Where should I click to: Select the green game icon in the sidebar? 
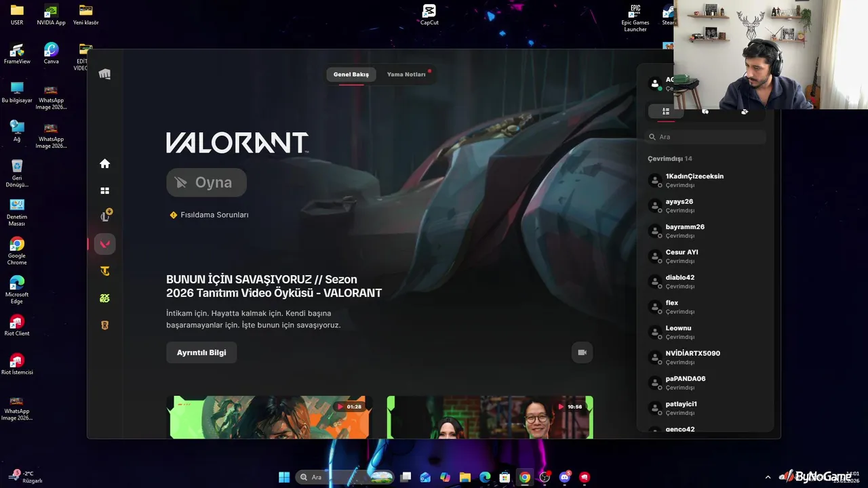click(x=104, y=298)
